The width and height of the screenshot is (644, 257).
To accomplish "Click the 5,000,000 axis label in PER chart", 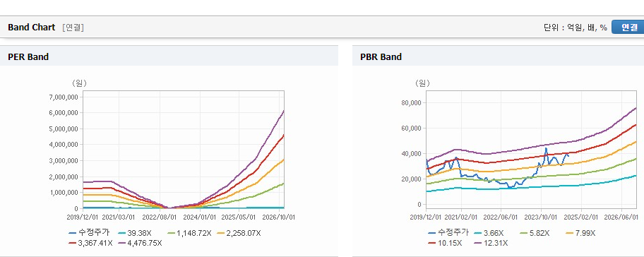I will [x=64, y=129].
